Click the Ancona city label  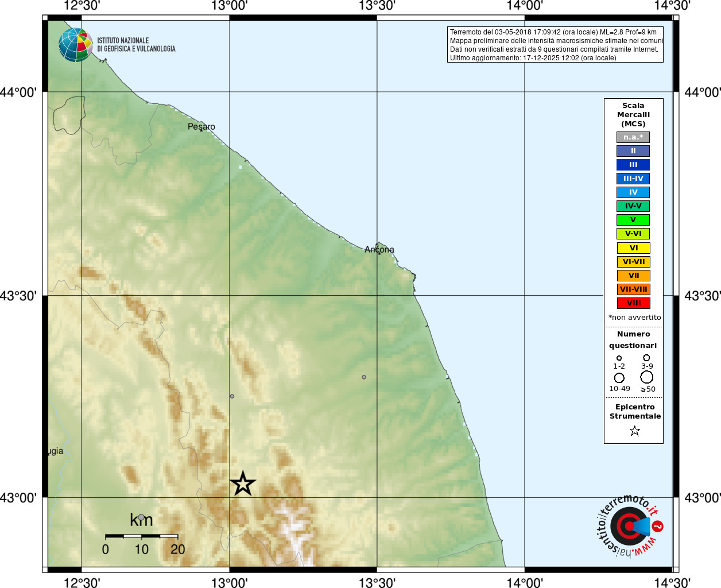click(379, 249)
